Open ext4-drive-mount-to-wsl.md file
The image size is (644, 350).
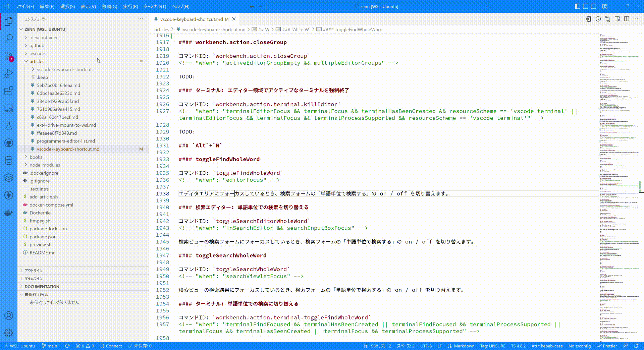(x=66, y=125)
